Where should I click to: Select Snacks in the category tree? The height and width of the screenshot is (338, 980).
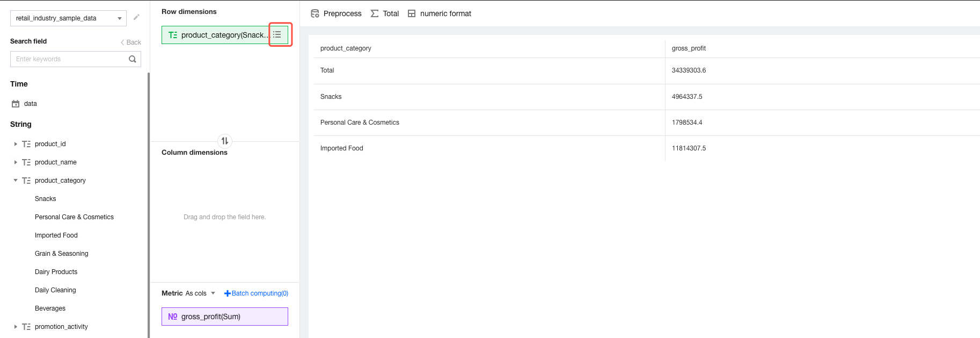[46, 199]
